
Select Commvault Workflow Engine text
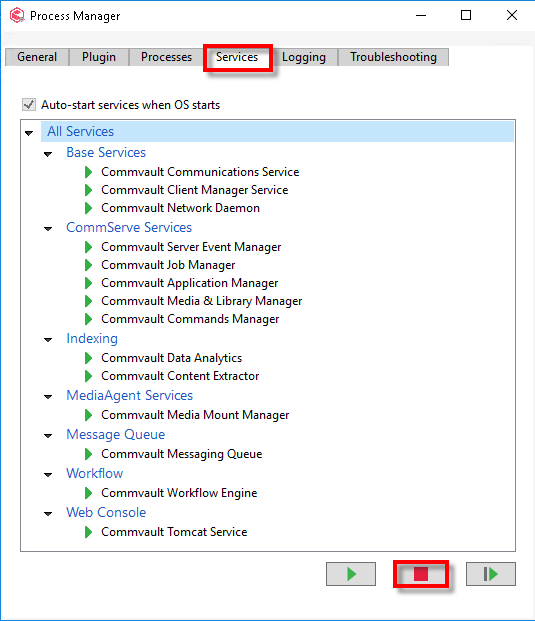point(179,493)
